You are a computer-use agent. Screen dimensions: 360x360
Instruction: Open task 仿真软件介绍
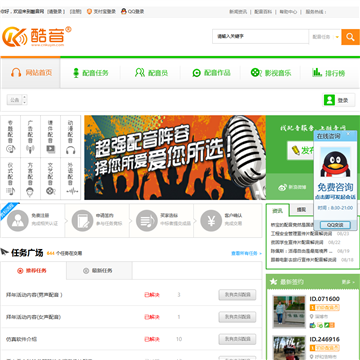pyautogui.click(x=21, y=339)
